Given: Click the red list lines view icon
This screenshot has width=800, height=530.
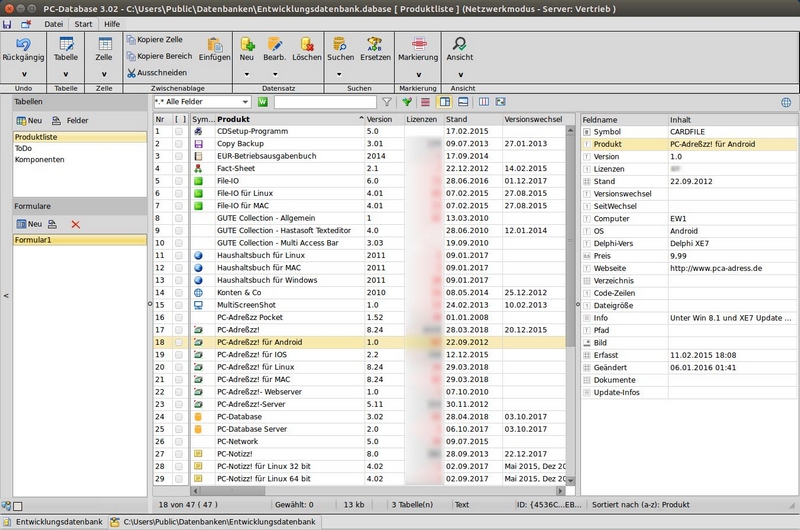Looking at the screenshot, I should 425,102.
